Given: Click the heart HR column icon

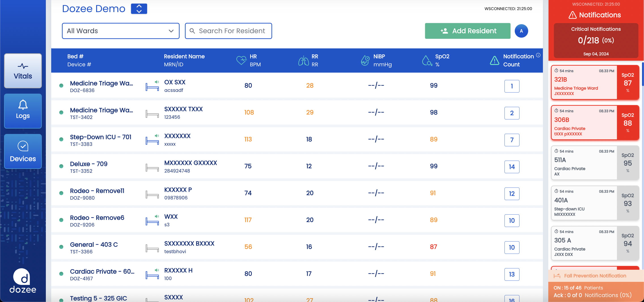Looking at the screenshot, I should 241,60.
